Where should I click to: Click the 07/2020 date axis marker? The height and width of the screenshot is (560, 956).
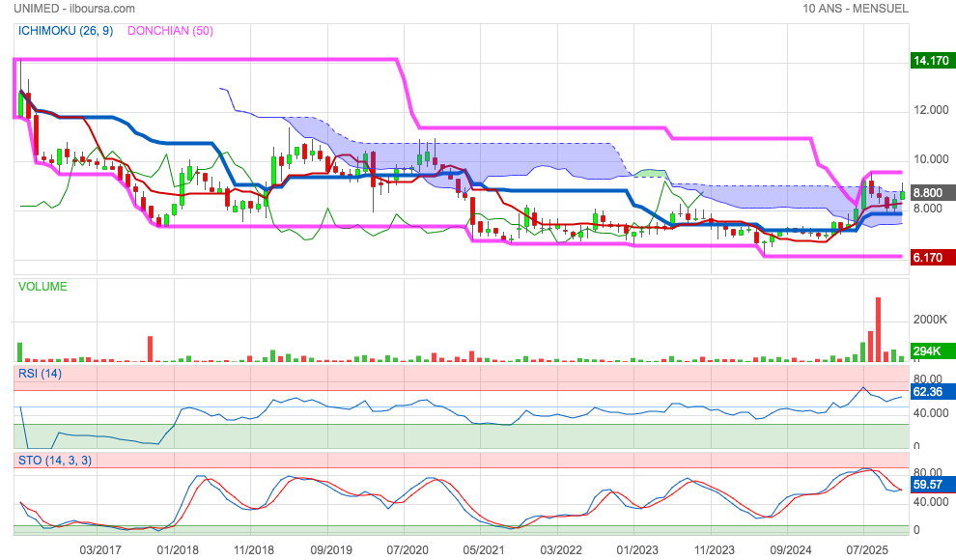coord(407,549)
